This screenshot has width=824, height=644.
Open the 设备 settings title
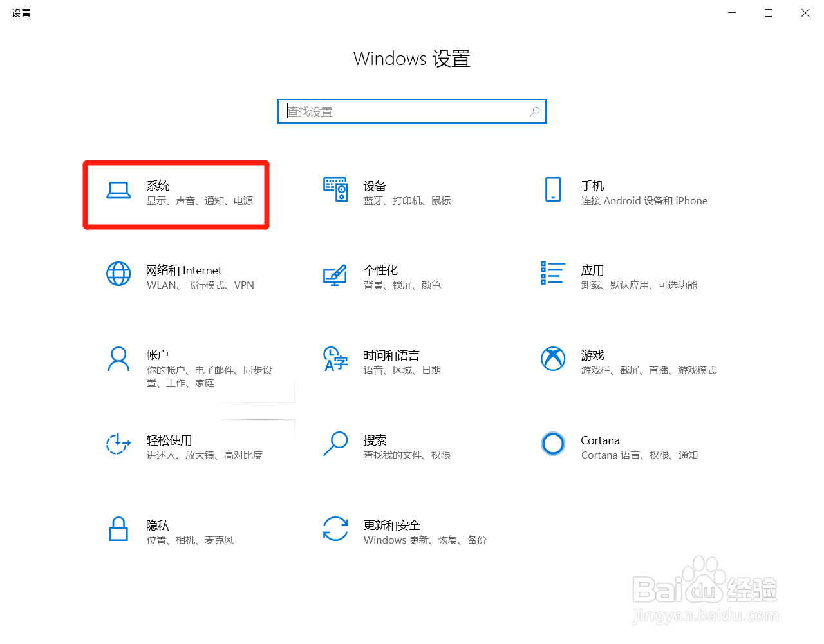tap(375, 186)
